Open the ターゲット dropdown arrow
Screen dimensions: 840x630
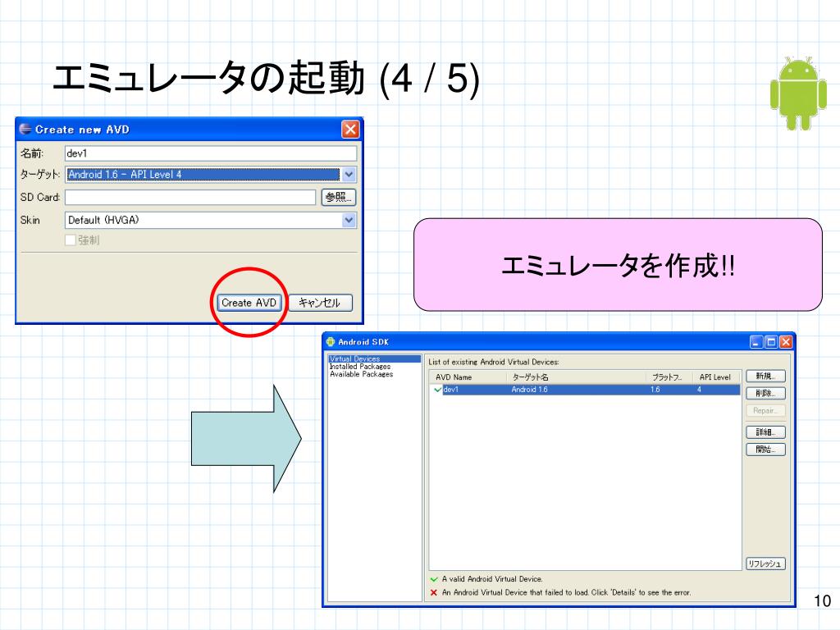pyautogui.click(x=349, y=175)
